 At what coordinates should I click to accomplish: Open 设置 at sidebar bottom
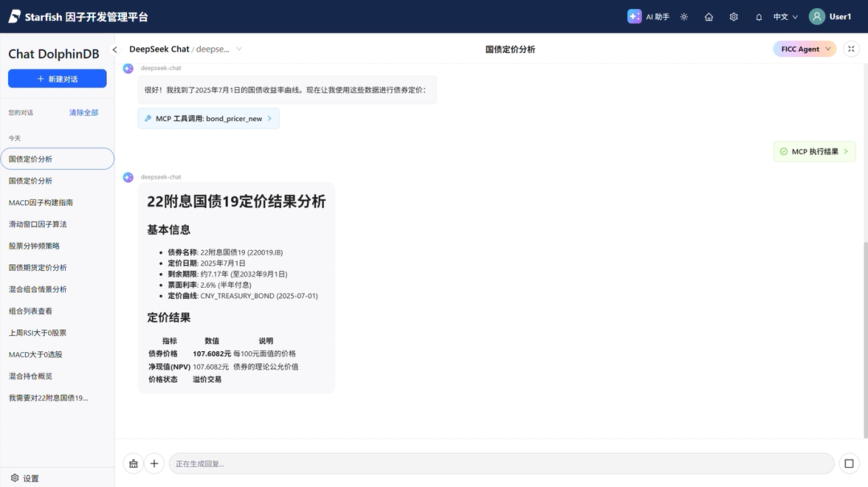point(25,478)
